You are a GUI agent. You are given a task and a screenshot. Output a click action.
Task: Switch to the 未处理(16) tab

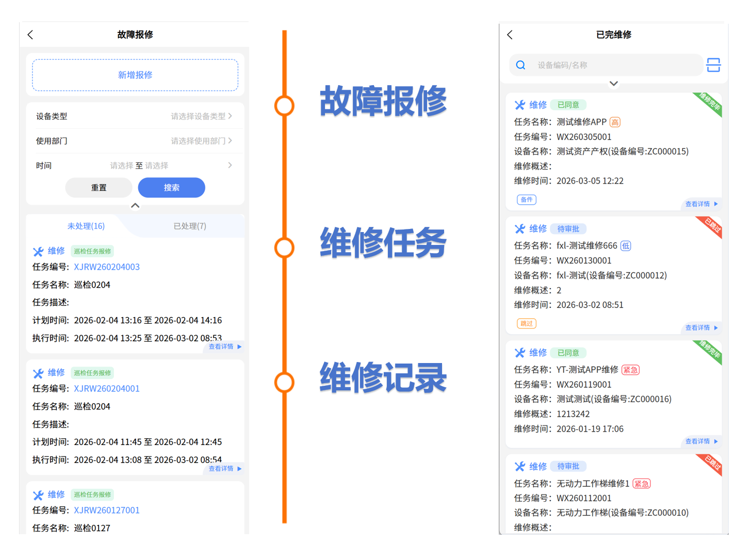(x=86, y=226)
